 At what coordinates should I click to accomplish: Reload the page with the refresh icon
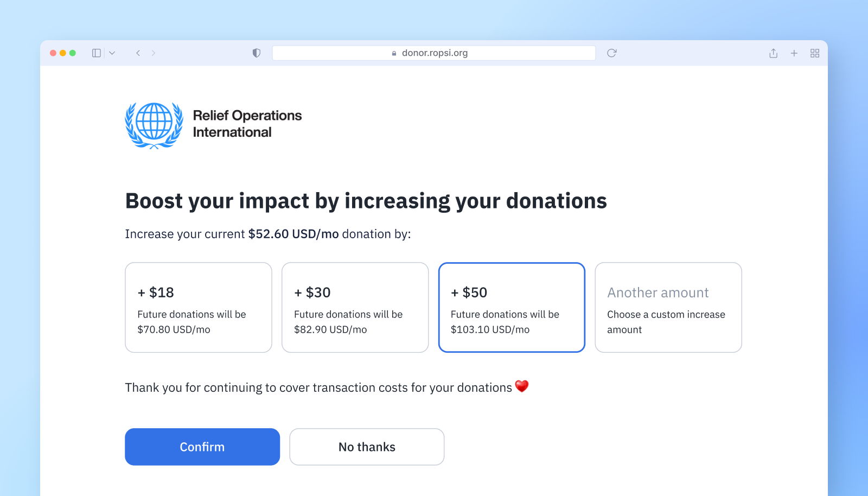pos(612,53)
